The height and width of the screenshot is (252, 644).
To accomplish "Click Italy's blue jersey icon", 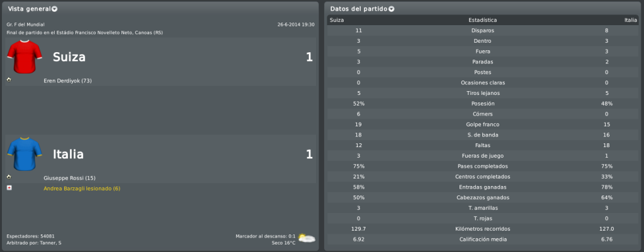I will click(25, 154).
